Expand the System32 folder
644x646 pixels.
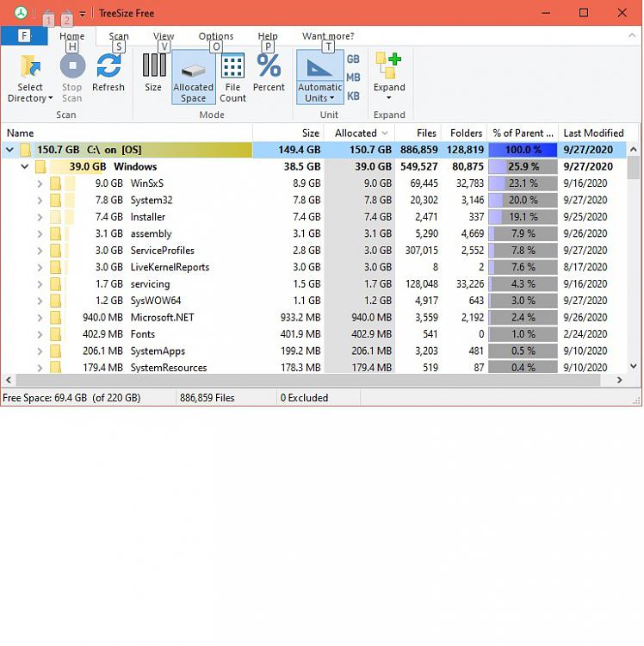40,201
